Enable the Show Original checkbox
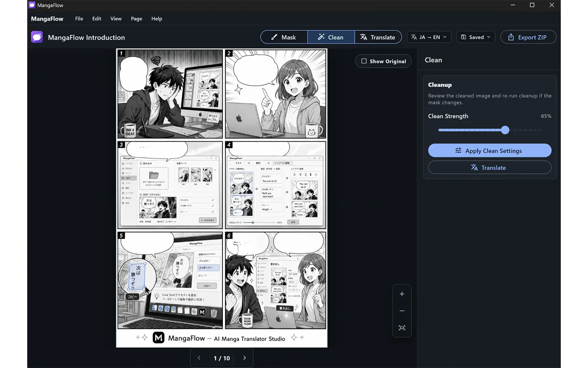 [x=364, y=61]
